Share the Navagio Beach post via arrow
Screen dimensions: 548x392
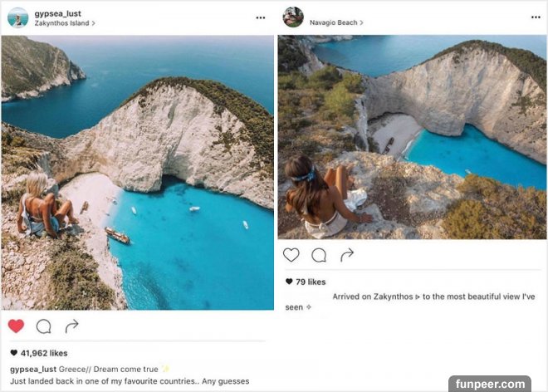coord(345,254)
